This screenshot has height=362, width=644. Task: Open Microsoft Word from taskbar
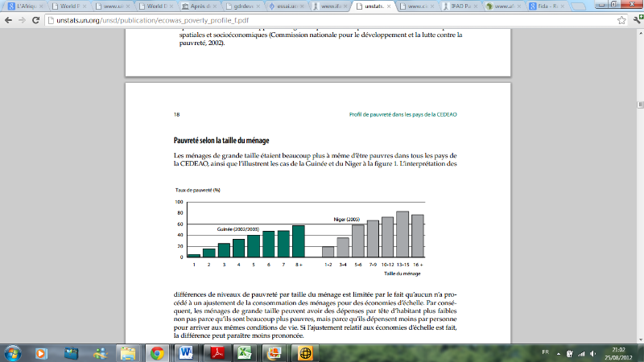186,353
